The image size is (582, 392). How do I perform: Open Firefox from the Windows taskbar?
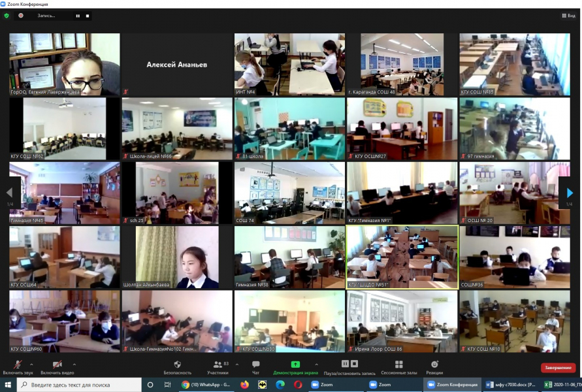(245, 385)
